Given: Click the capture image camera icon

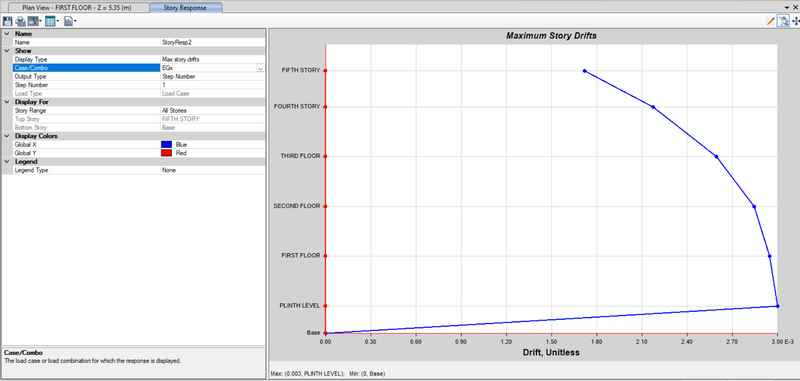Looking at the screenshot, I should [34, 21].
